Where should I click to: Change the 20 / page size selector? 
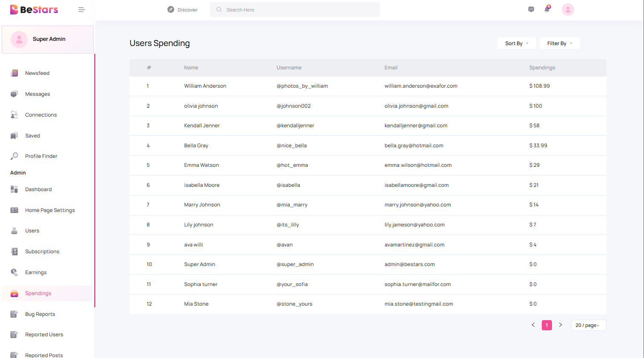click(x=588, y=325)
